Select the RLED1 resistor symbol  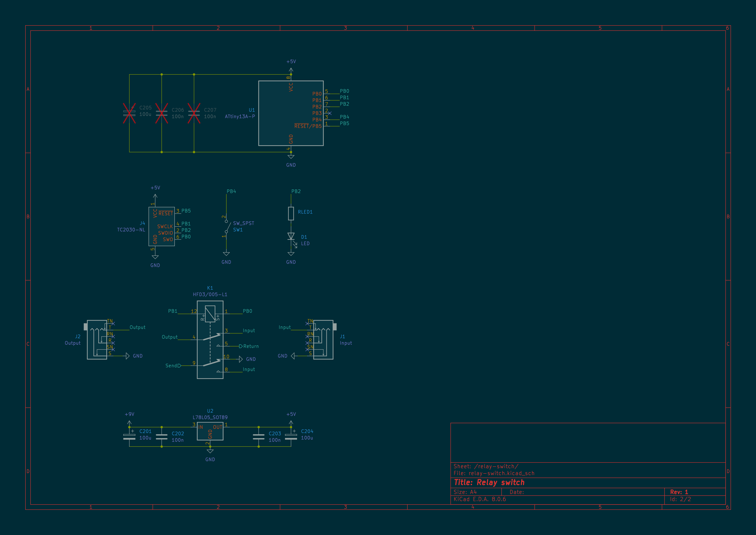[x=291, y=213]
